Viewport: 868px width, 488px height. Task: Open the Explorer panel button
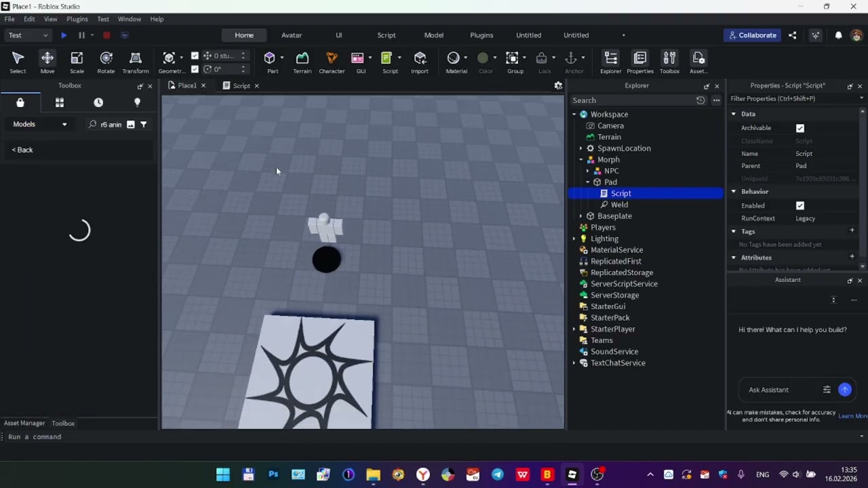(x=610, y=62)
